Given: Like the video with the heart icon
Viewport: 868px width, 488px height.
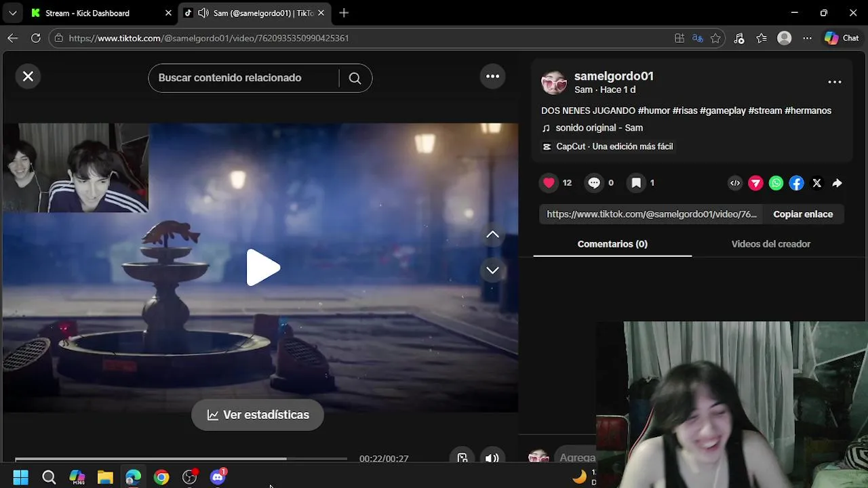Looking at the screenshot, I should coord(549,183).
